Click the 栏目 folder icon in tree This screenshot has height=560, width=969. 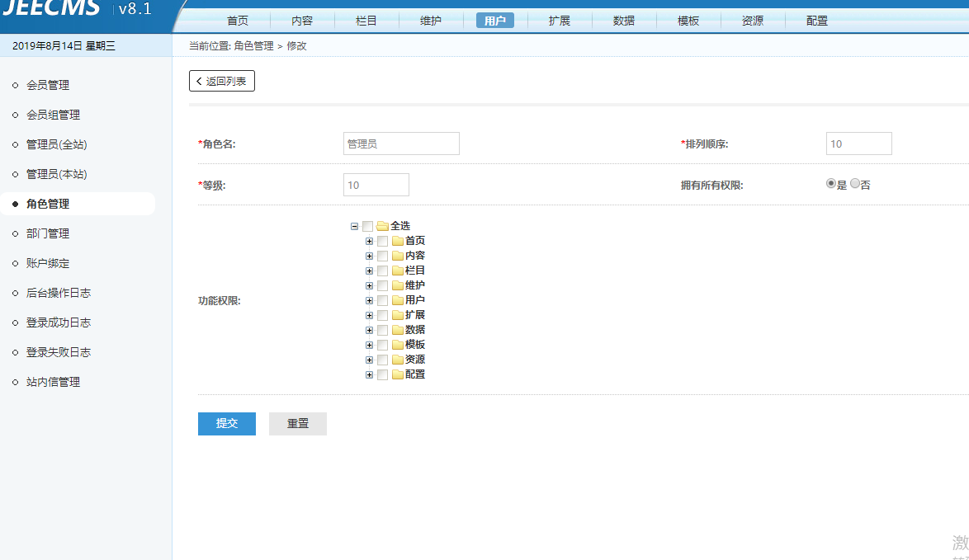(x=398, y=271)
